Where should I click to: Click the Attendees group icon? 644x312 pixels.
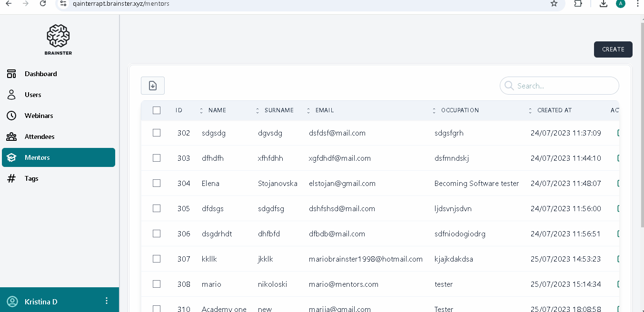pyautogui.click(x=11, y=136)
